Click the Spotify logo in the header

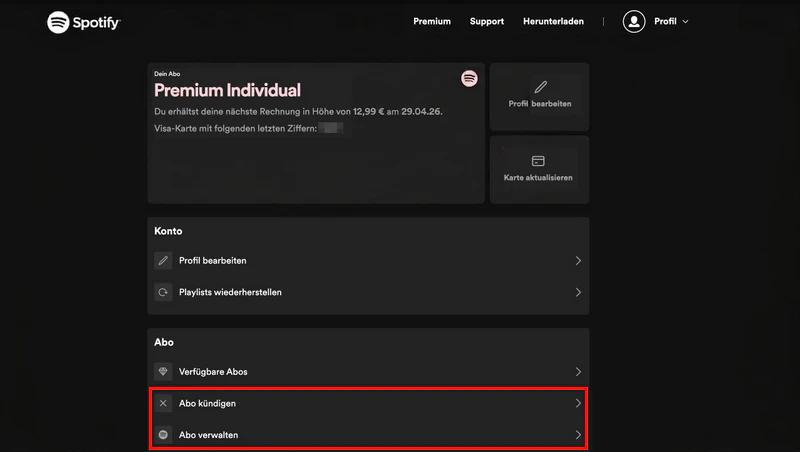pyautogui.click(x=84, y=22)
